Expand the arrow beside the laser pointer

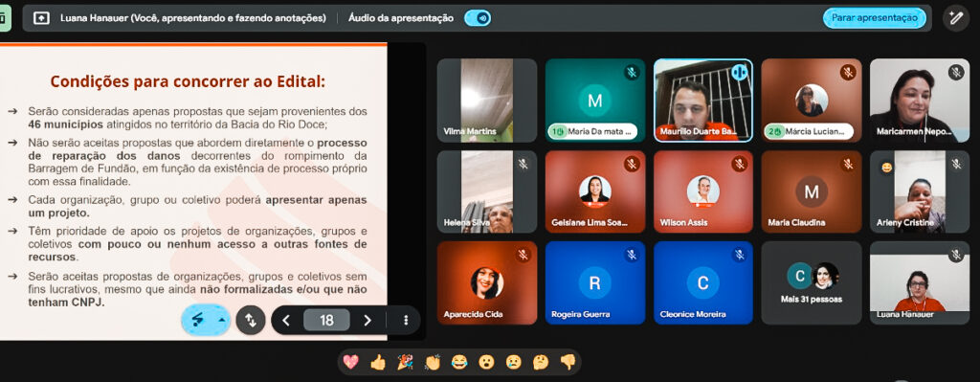[221, 320]
